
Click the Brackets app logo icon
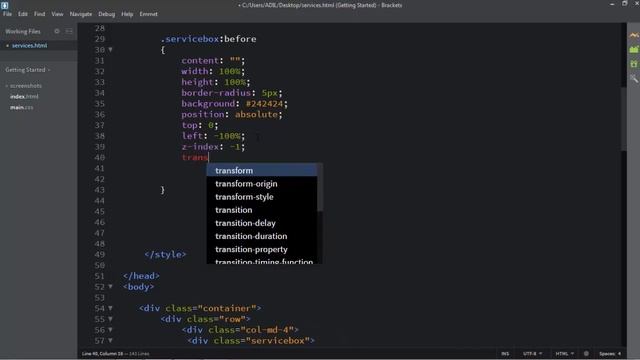pos(4,5)
